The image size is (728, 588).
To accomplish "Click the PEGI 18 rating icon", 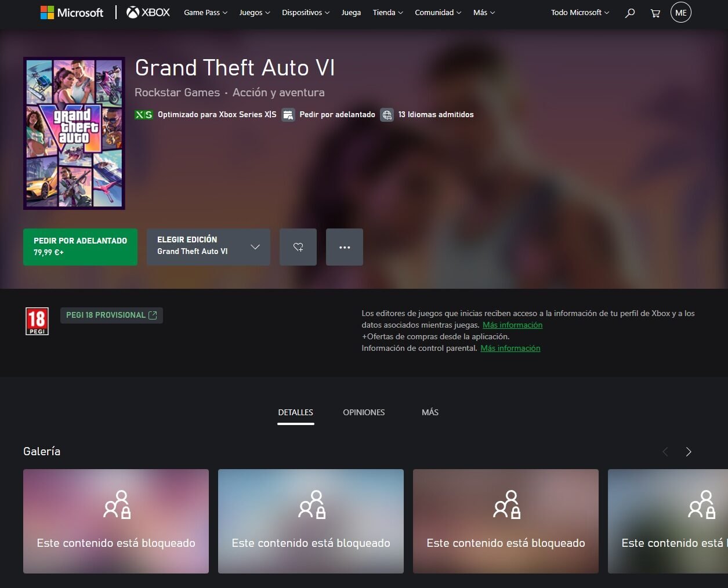I will [x=37, y=321].
